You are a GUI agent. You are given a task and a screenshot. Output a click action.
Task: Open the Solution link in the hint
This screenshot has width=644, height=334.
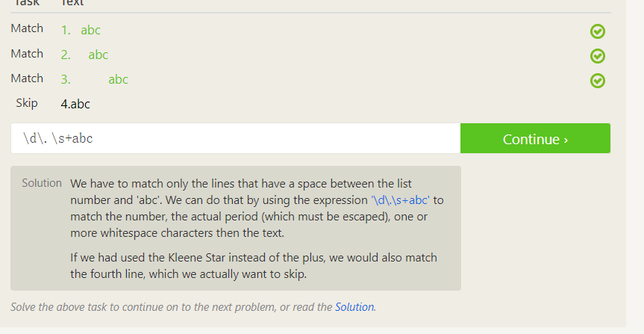click(x=354, y=307)
